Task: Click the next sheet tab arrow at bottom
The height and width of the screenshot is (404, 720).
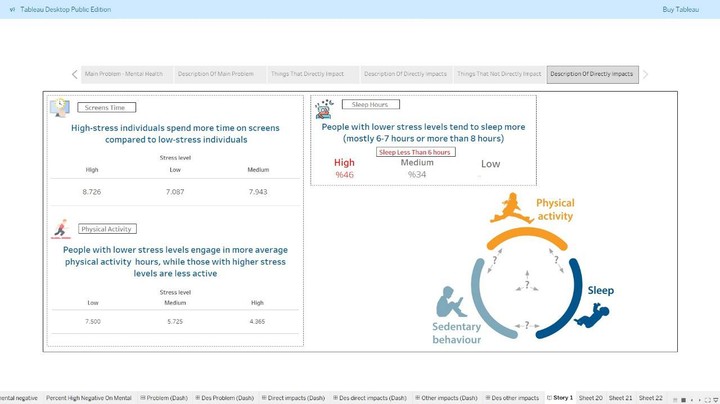Action: (x=700, y=400)
